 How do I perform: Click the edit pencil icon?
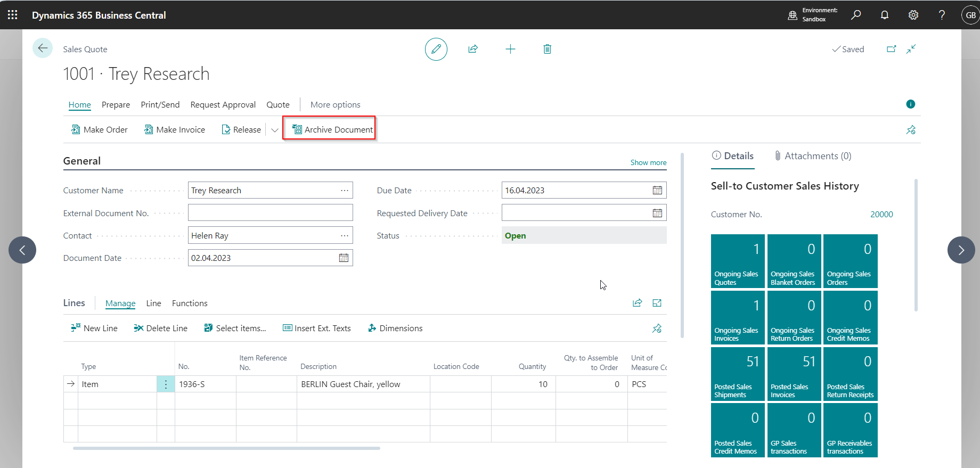tap(436, 49)
